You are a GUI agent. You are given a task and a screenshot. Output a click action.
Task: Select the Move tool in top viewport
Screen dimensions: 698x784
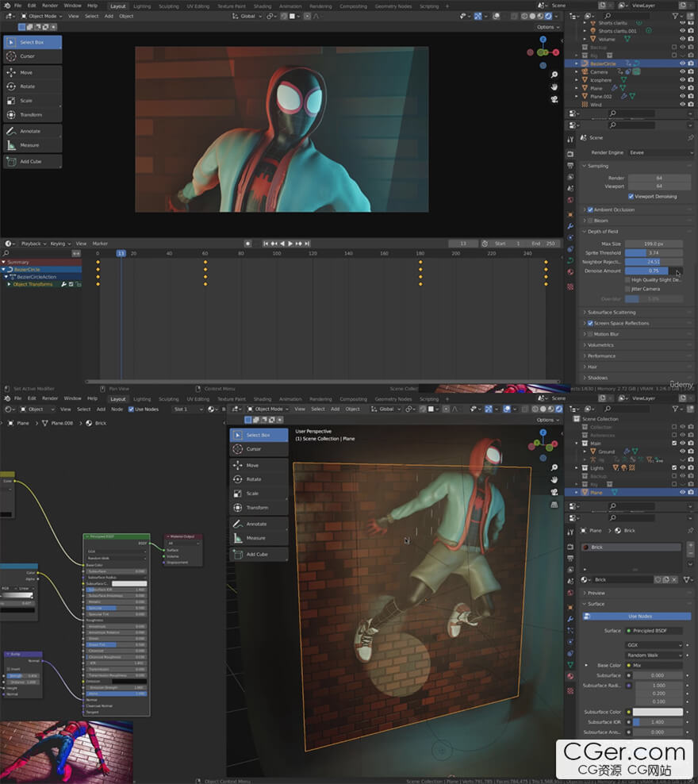point(33,72)
